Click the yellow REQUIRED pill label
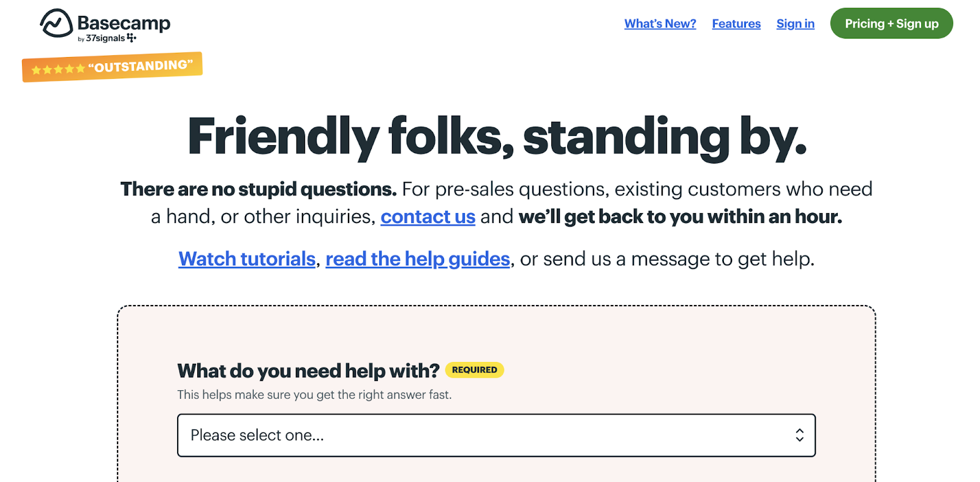The height and width of the screenshot is (482, 980). [x=473, y=370]
